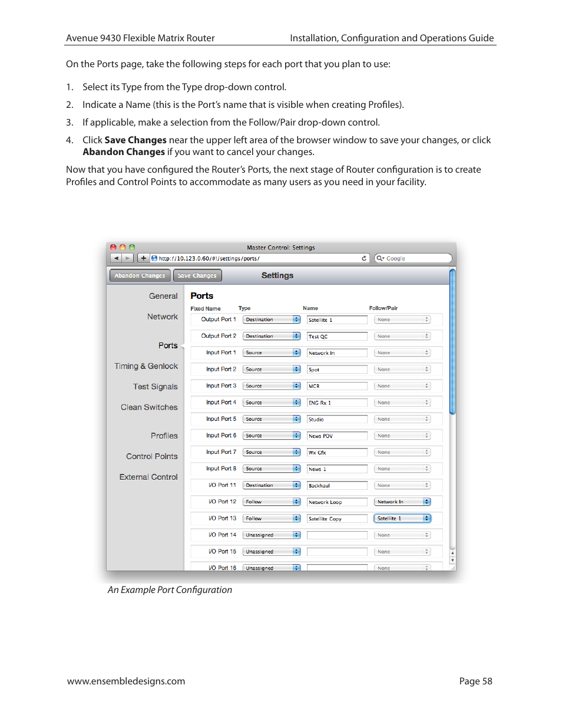
Task: Click the Name field containing Studio
Action: [x=337, y=419]
